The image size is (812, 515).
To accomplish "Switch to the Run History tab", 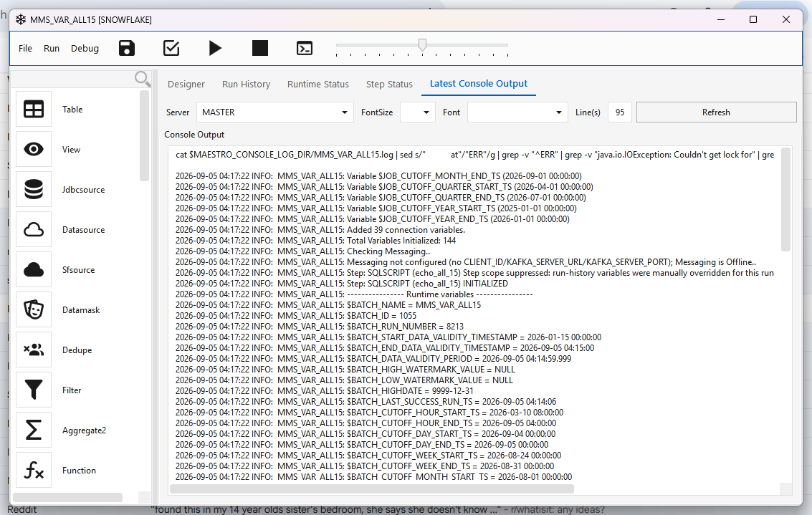I will click(246, 84).
